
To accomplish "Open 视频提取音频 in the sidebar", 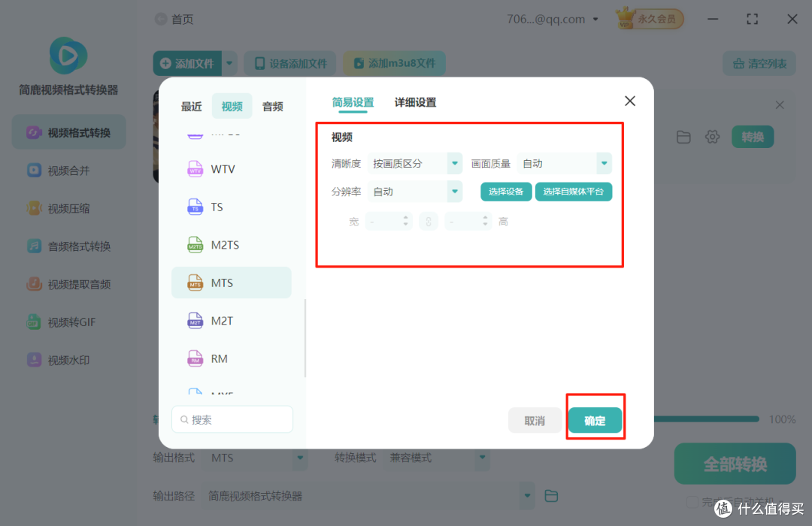I will point(69,284).
